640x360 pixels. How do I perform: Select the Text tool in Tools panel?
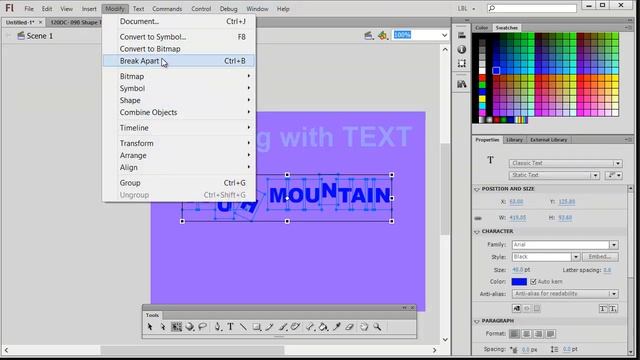click(231, 327)
